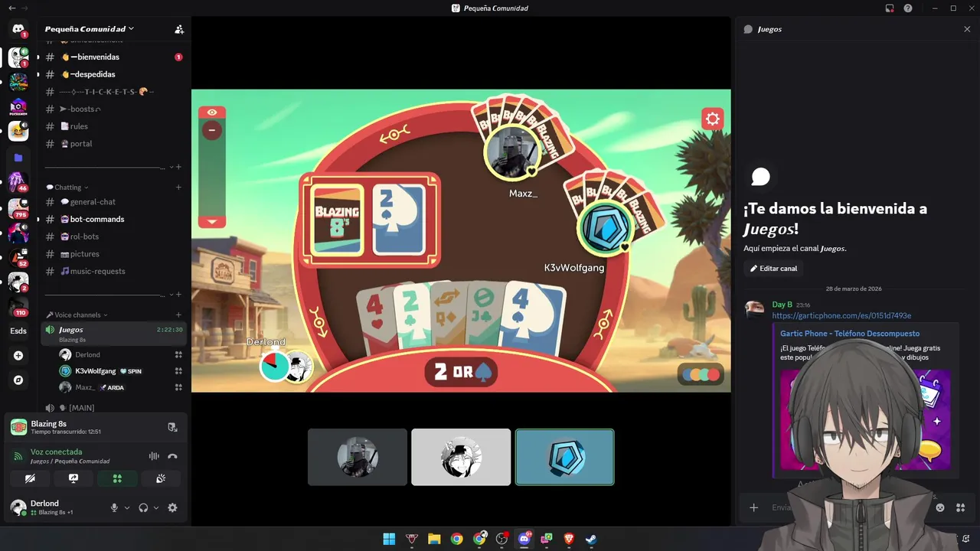Open the apps icon in message box
Image resolution: width=980 pixels, height=551 pixels.
961,507
